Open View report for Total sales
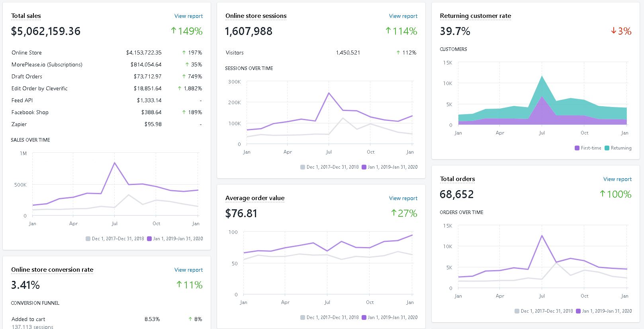The width and height of the screenshot is (644, 329). tap(188, 16)
